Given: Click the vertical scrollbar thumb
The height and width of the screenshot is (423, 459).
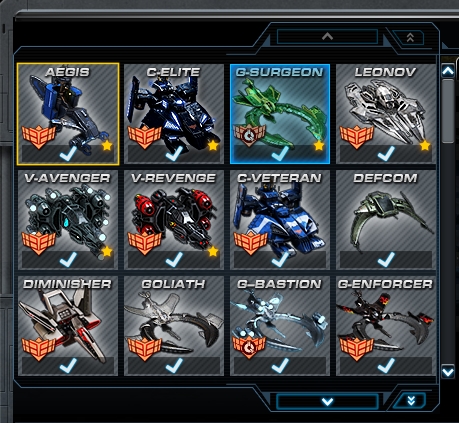Looking at the screenshot, I should click(x=448, y=111).
